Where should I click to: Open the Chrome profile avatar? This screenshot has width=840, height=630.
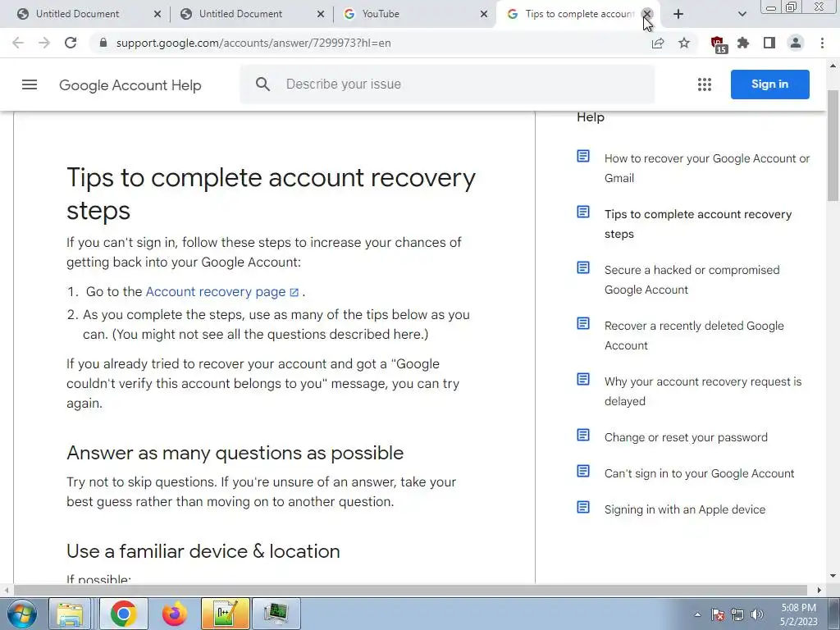(x=796, y=43)
